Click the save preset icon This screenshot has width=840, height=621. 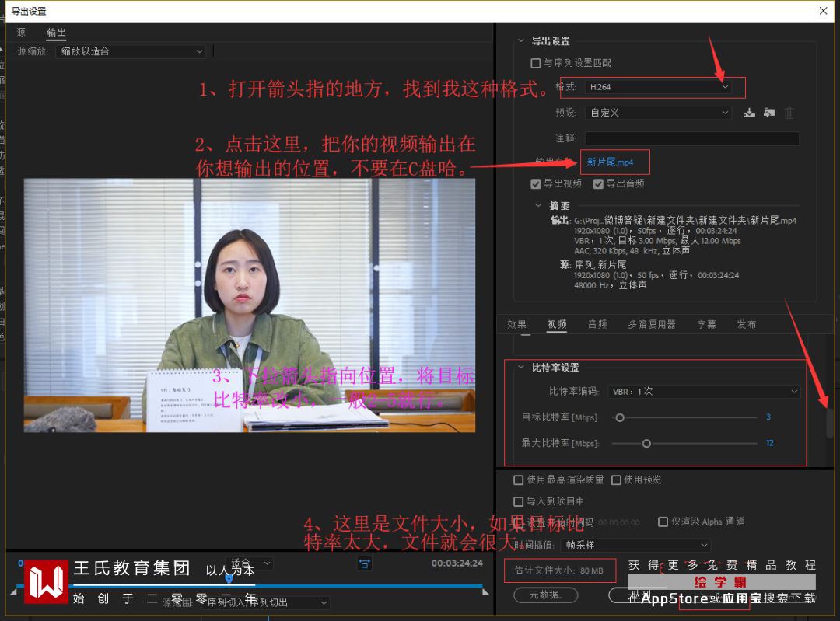click(x=749, y=113)
